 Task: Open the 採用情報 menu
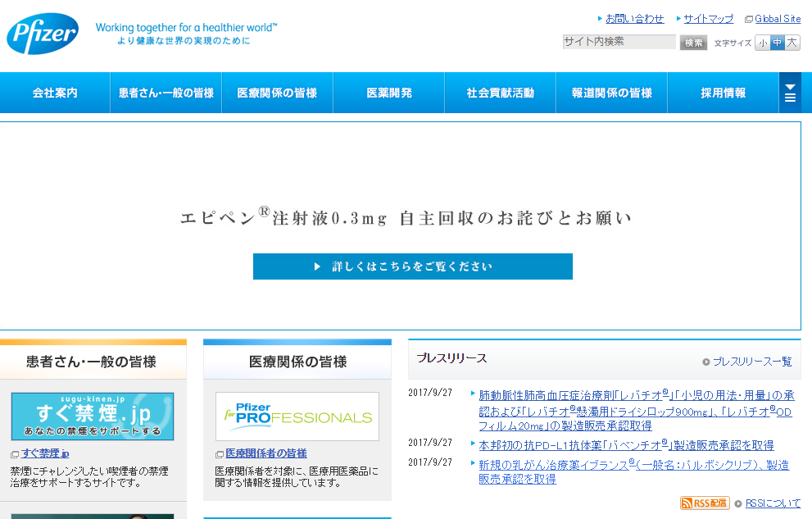pyautogui.click(x=724, y=93)
